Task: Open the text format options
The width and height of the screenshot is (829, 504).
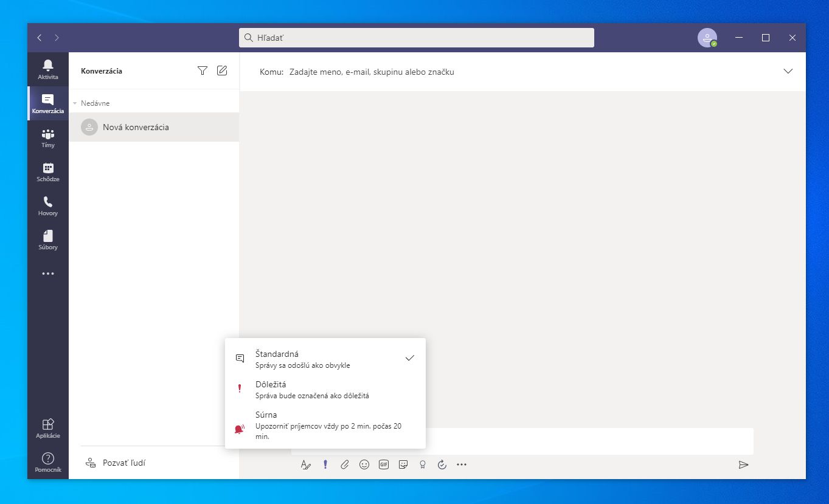Action: click(306, 464)
